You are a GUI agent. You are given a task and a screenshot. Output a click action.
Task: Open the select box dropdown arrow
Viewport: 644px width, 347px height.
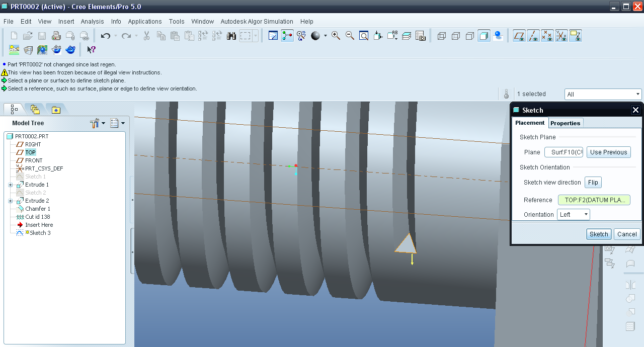coord(256,36)
